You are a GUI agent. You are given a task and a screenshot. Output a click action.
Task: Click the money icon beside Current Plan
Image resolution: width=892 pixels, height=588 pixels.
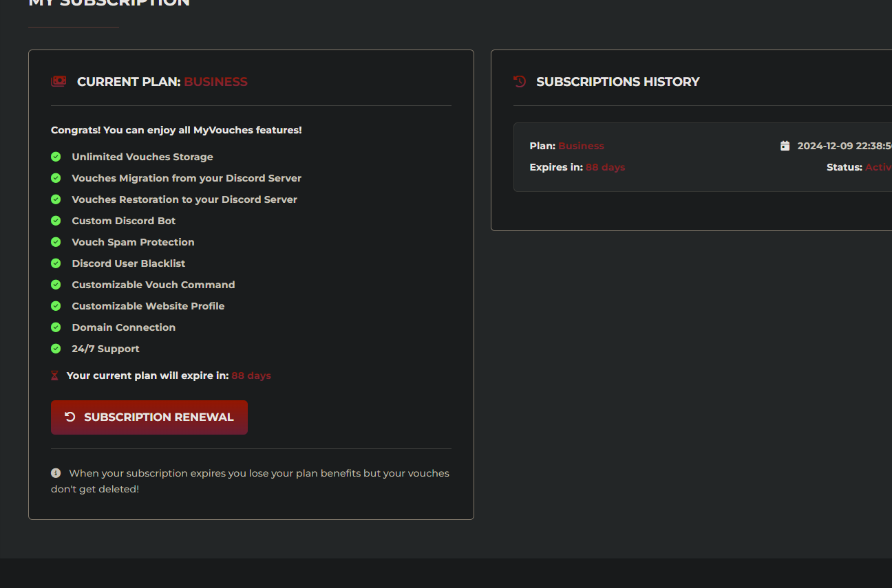tap(59, 82)
